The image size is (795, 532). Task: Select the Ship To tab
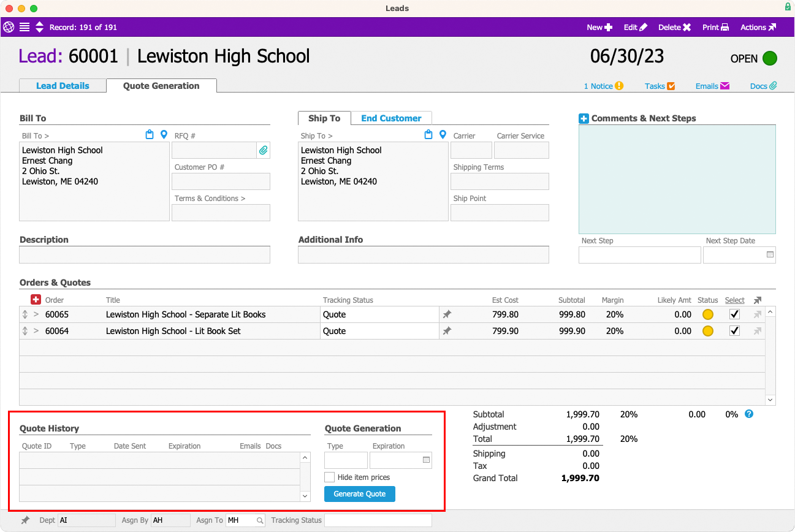point(324,118)
